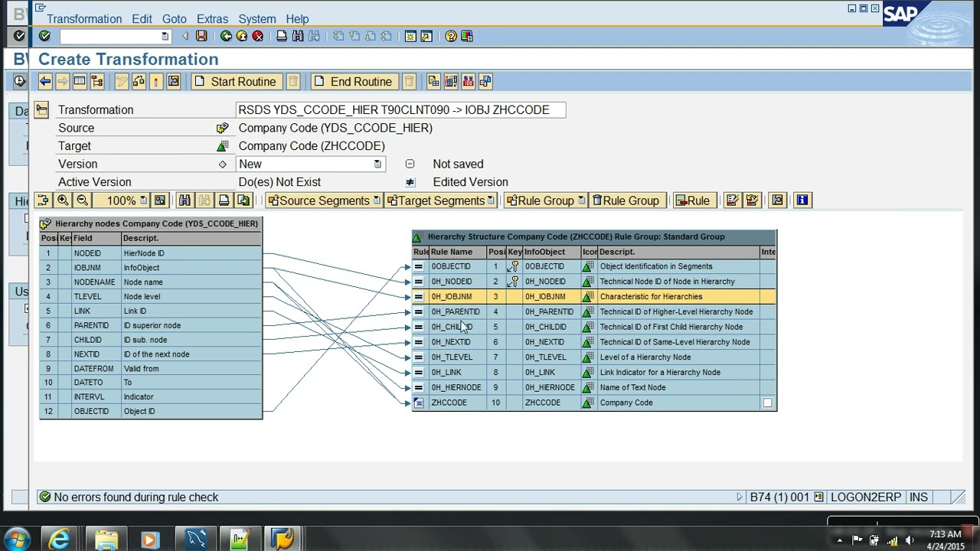Image resolution: width=980 pixels, height=551 pixels.
Task: Click the Find binoculars icon in standard toolbar
Action: pyautogui.click(x=298, y=36)
